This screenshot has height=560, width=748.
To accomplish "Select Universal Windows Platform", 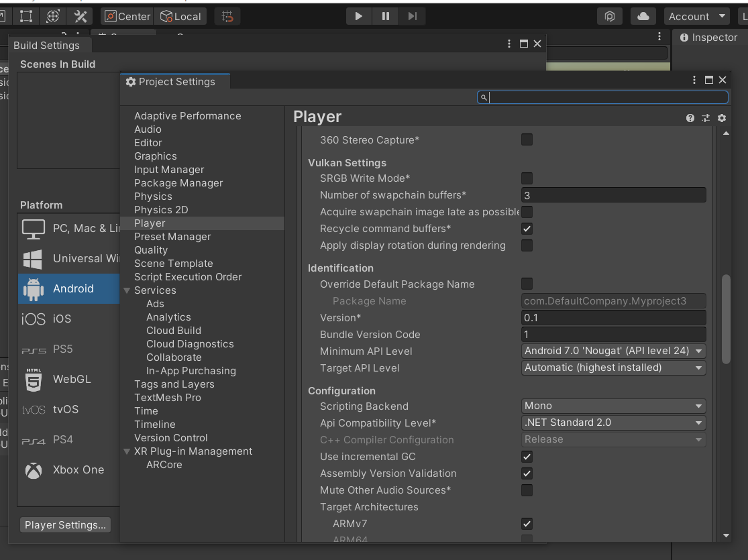I will pyautogui.click(x=68, y=258).
